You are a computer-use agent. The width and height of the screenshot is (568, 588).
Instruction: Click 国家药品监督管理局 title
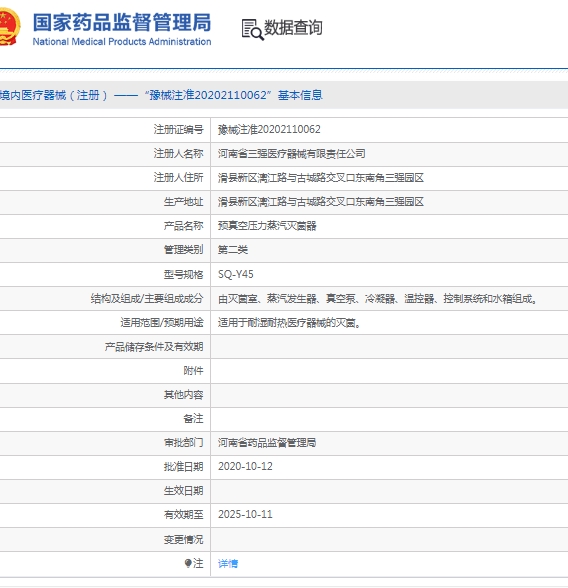click(x=122, y=22)
